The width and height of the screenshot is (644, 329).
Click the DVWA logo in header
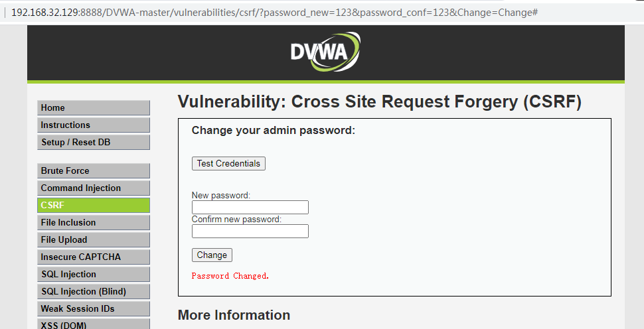tap(325, 52)
